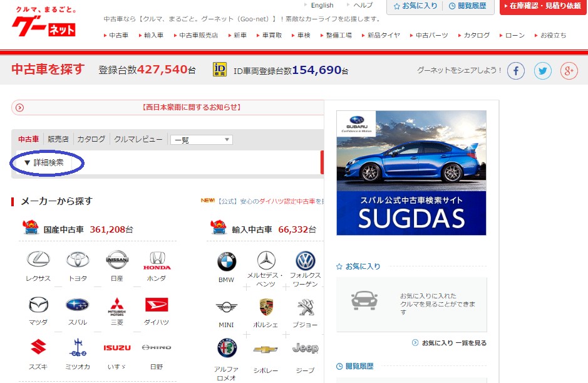Open 閲覧履歴 in the header
The image size is (588, 383).
[468, 6]
